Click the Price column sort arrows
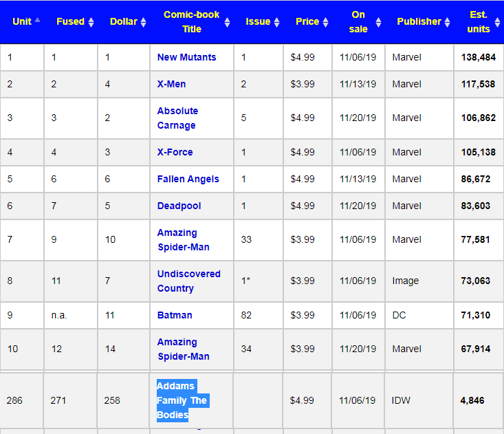The height and width of the screenshot is (434, 504). 326,22
